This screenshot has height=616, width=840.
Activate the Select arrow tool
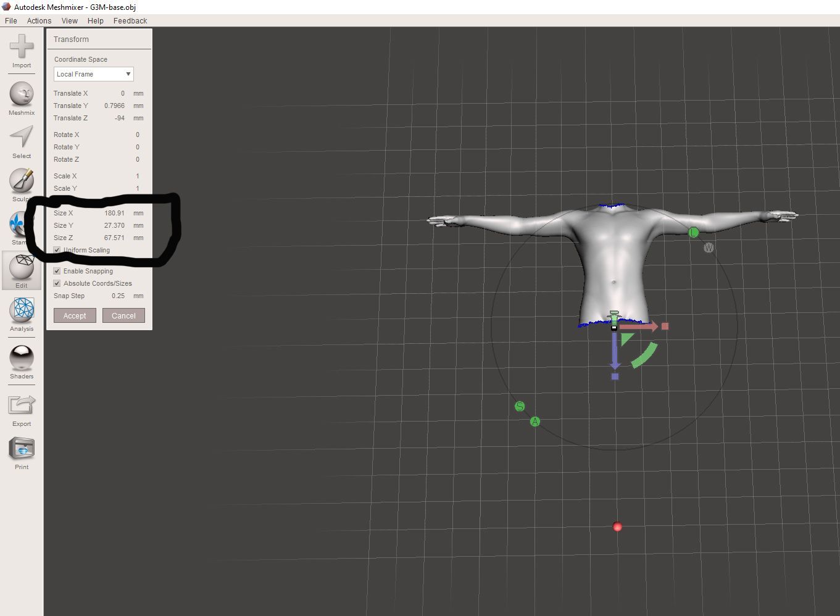pos(22,137)
